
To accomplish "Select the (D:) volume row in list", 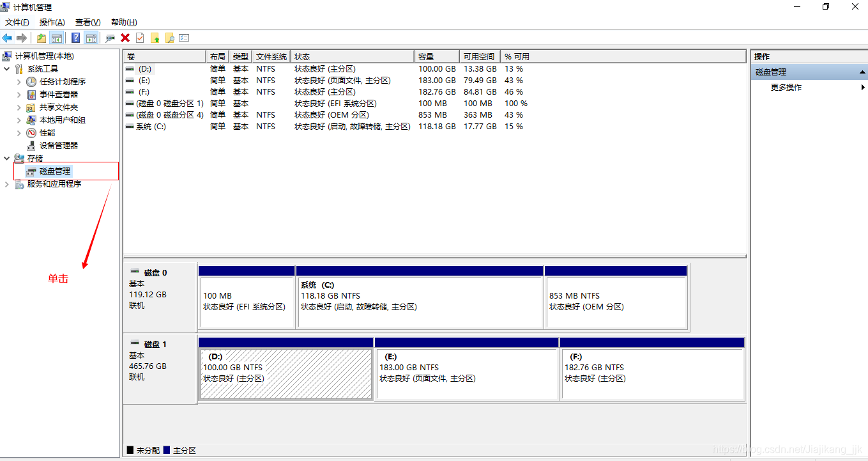I will (x=434, y=69).
